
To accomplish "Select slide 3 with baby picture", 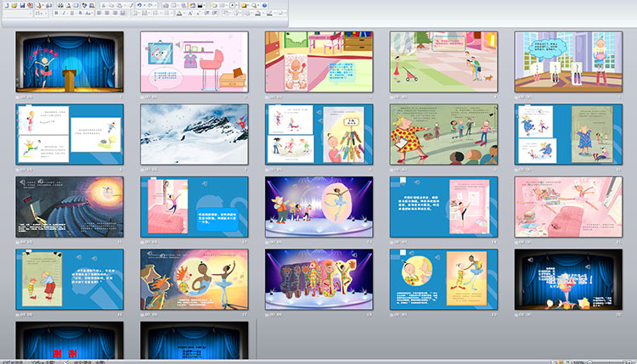I will [x=318, y=62].
